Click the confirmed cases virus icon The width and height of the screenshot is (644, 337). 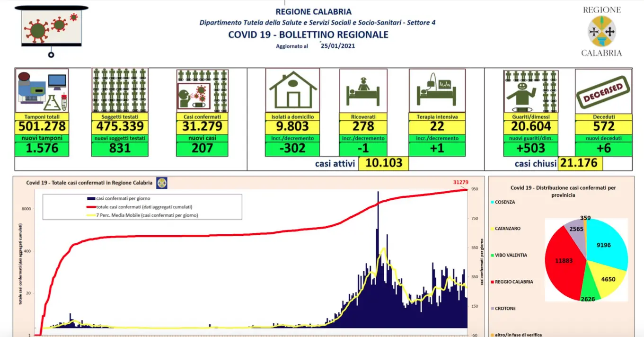click(x=203, y=91)
